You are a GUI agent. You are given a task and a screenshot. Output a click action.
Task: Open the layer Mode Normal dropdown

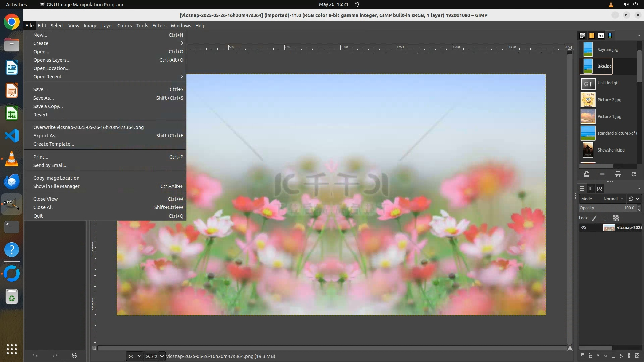(x=613, y=199)
